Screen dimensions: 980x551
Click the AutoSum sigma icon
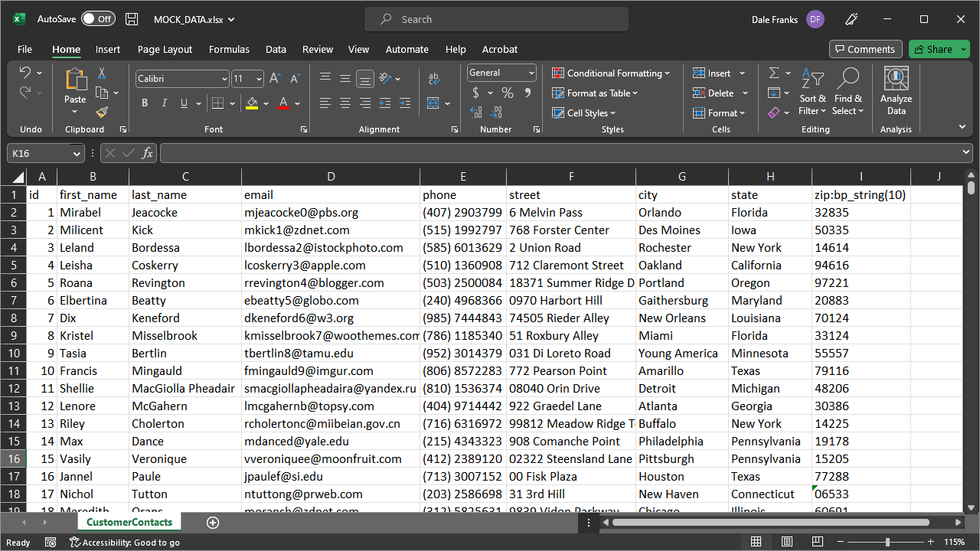pos(774,73)
